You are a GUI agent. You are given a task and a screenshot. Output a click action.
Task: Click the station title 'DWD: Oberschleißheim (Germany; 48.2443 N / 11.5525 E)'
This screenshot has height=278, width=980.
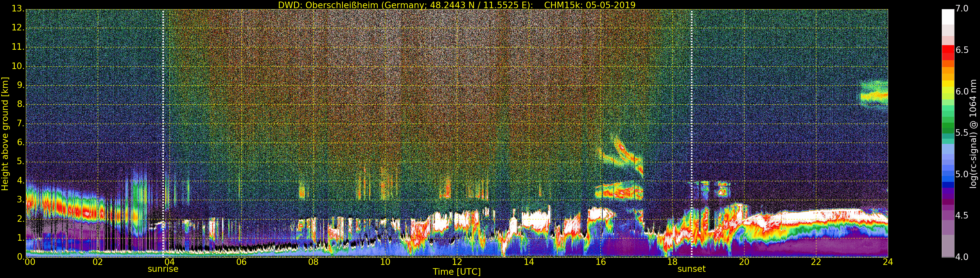tap(405, 5)
